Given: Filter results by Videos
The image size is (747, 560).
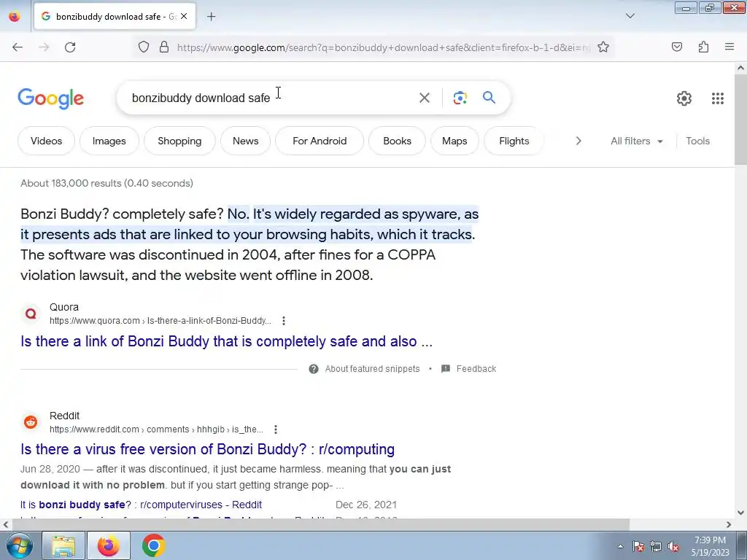Looking at the screenshot, I should (46, 141).
